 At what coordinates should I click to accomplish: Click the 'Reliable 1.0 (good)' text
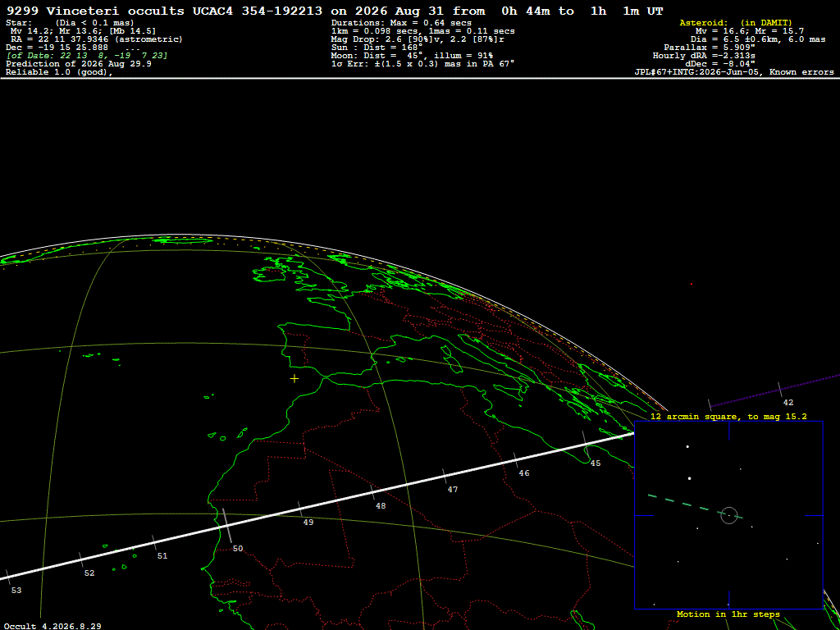[59, 72]
